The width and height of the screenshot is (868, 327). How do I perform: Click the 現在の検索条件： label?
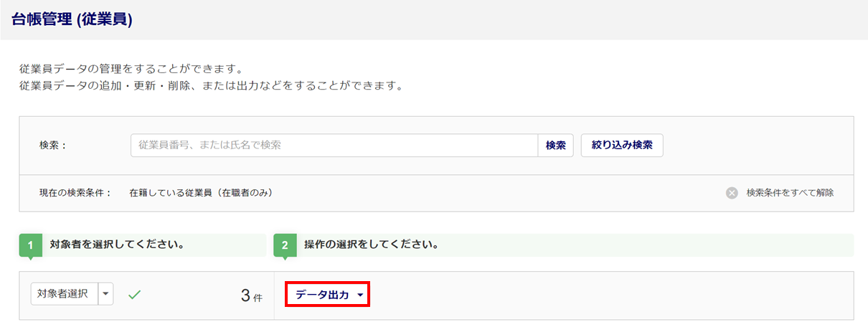(x=75, y=193)
